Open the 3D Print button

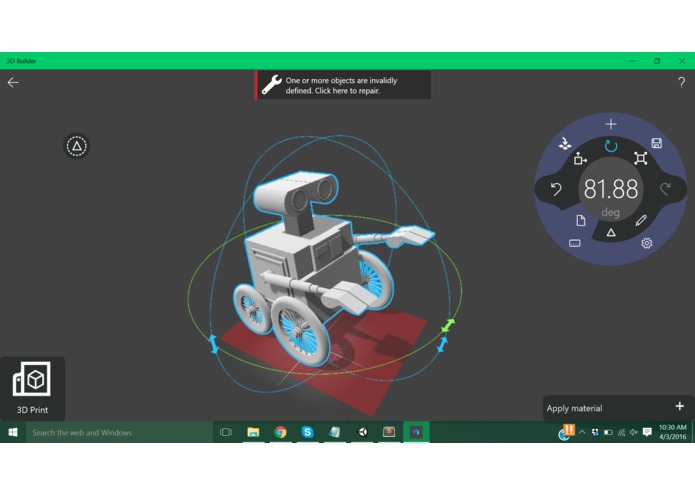[x=32, y=388]
